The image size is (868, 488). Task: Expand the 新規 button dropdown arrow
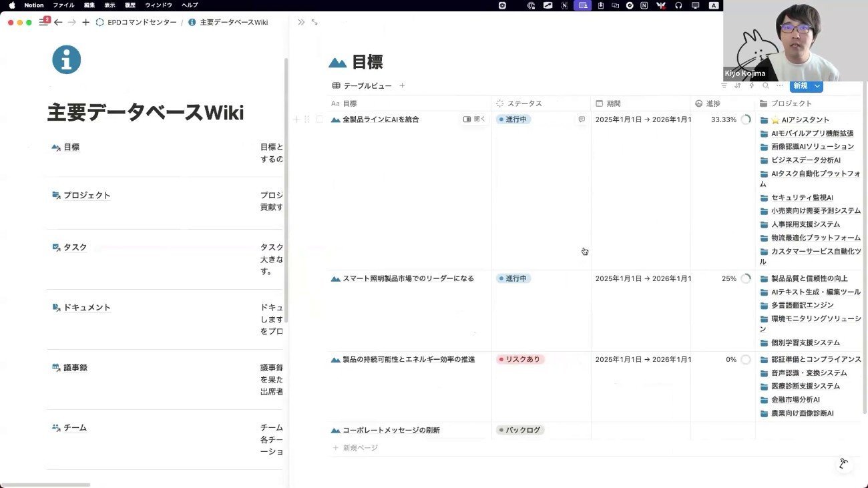(817, 85)
